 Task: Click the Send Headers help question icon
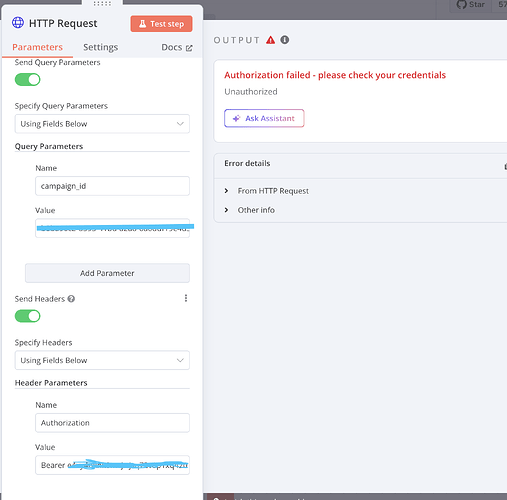(x=71, y=299)
